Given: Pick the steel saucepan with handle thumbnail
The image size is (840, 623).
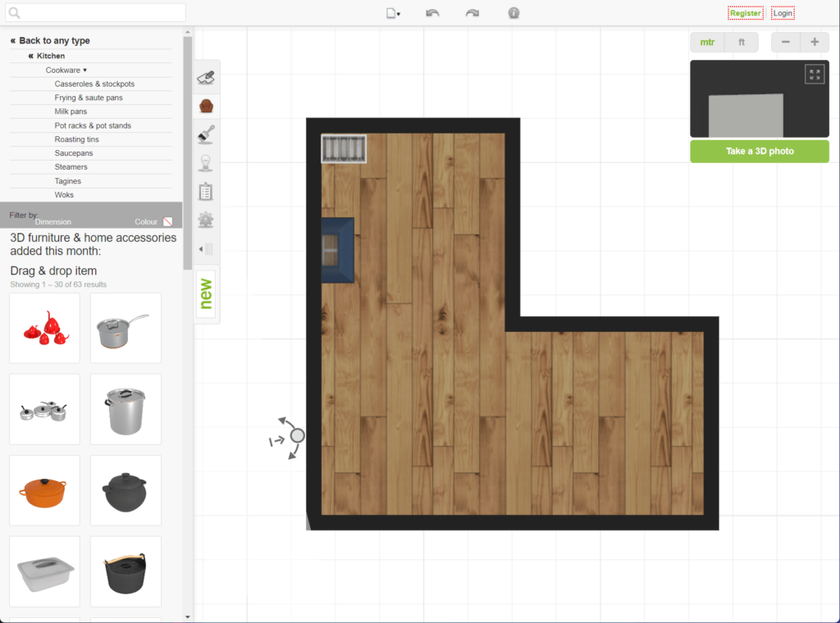Looking at the screenshot, I should point(126,328).
